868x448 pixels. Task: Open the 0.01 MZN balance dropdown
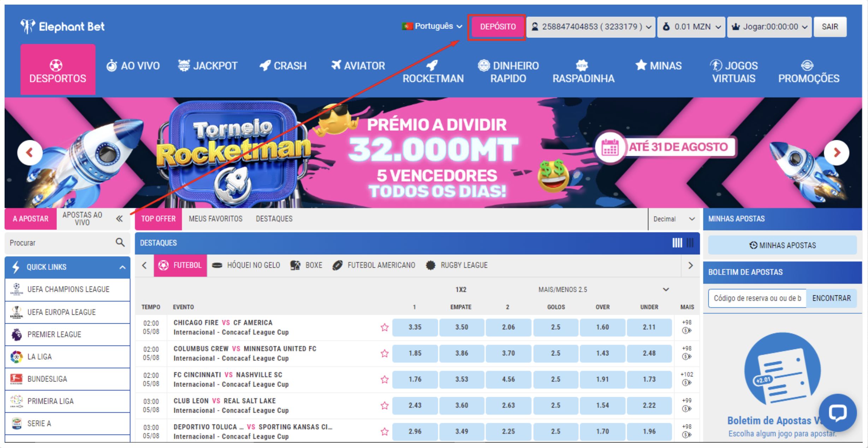[691, 27]
